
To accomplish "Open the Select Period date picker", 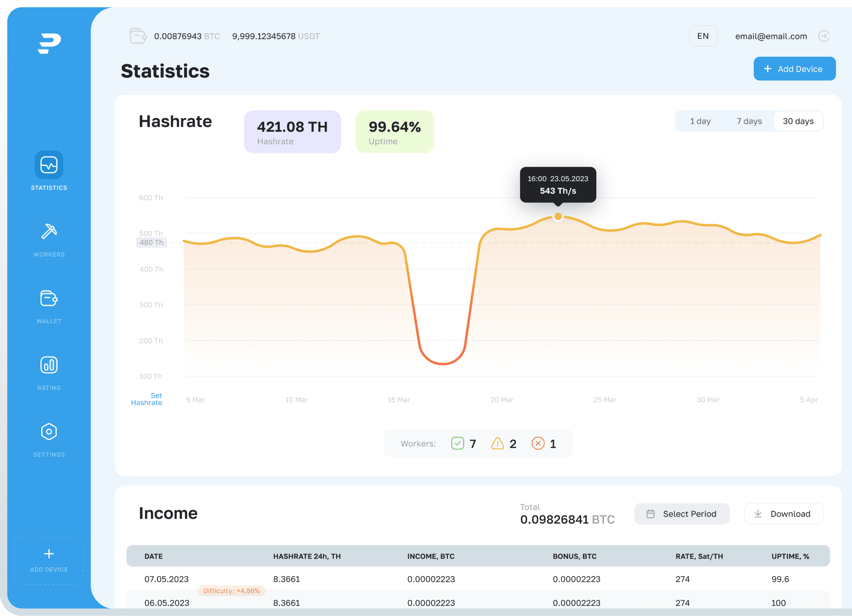I will (681, 514).
